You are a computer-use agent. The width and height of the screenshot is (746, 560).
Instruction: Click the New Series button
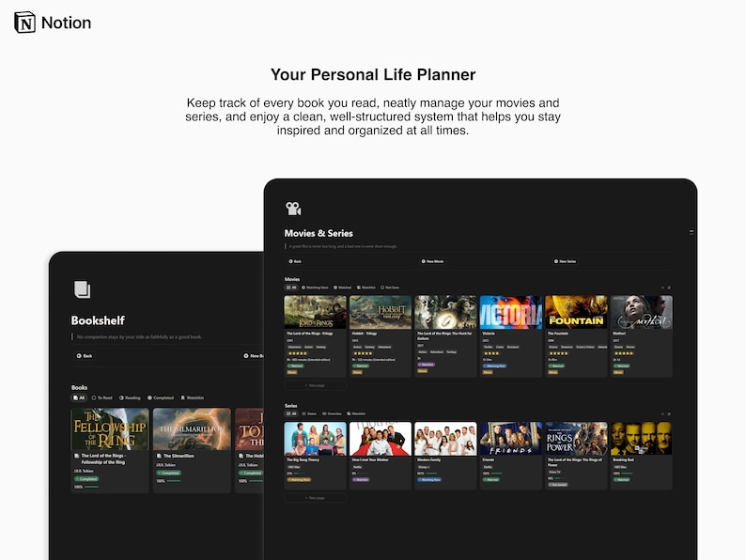(x=566, y=261)
